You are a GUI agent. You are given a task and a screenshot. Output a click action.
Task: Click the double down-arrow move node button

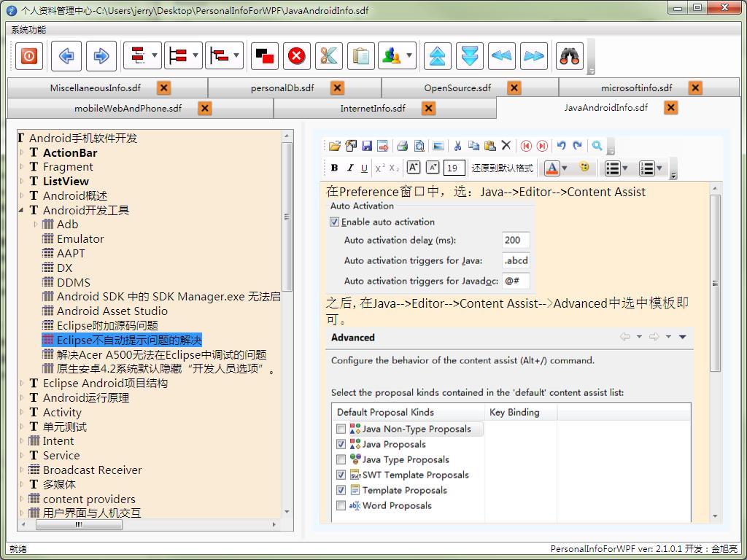[469, 55]
